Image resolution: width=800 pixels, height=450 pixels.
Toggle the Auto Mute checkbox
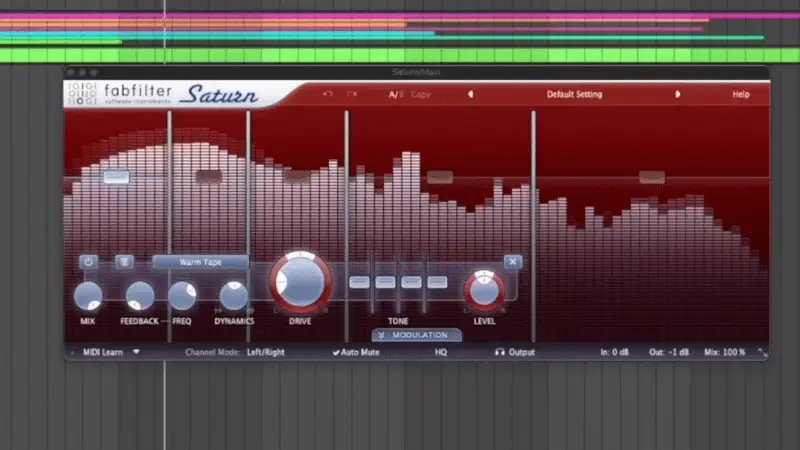(356, 352)
